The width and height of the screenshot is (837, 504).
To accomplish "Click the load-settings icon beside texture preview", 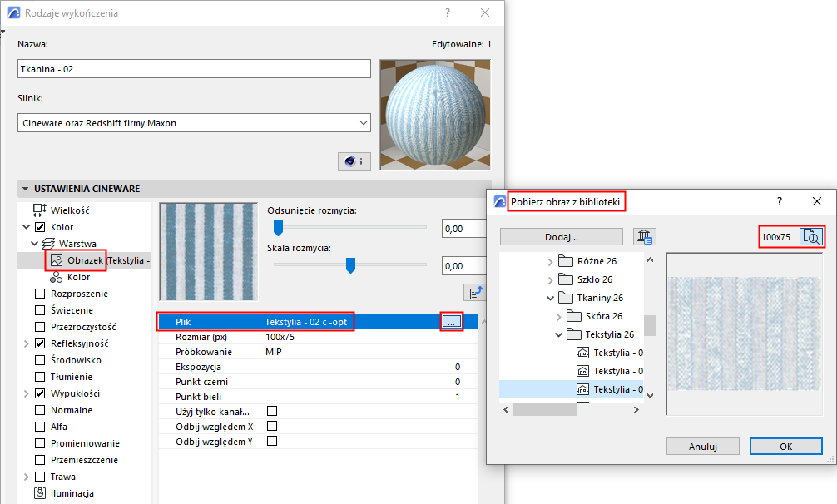I will coord(476,292).
